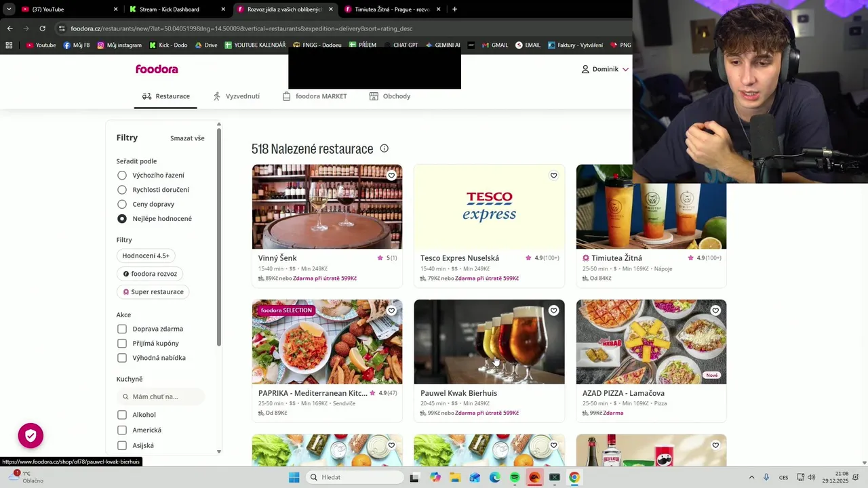Open the Dominik account dropdown
The width and height of the screenshot is (868, 488).
[x=605, y=69]
